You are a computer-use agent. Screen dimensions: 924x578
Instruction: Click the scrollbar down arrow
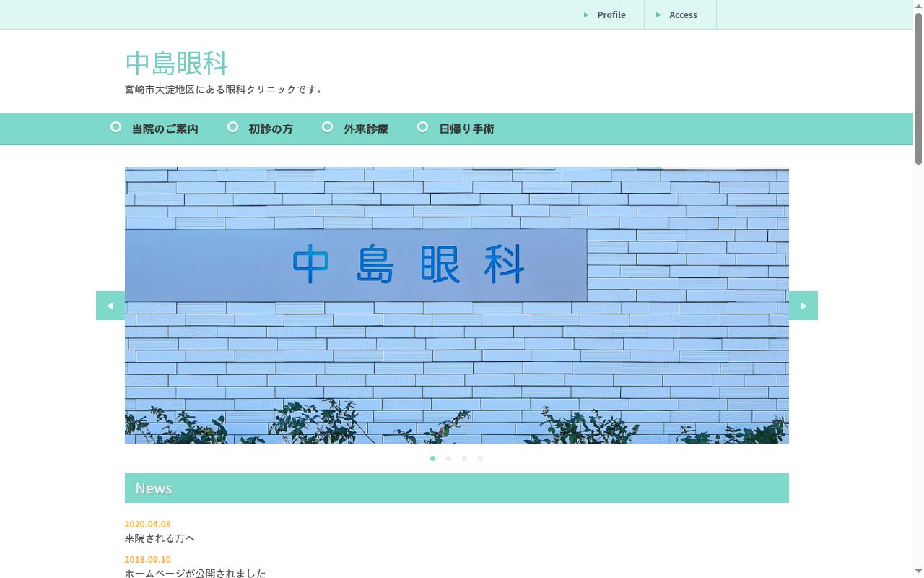point(918,572)
